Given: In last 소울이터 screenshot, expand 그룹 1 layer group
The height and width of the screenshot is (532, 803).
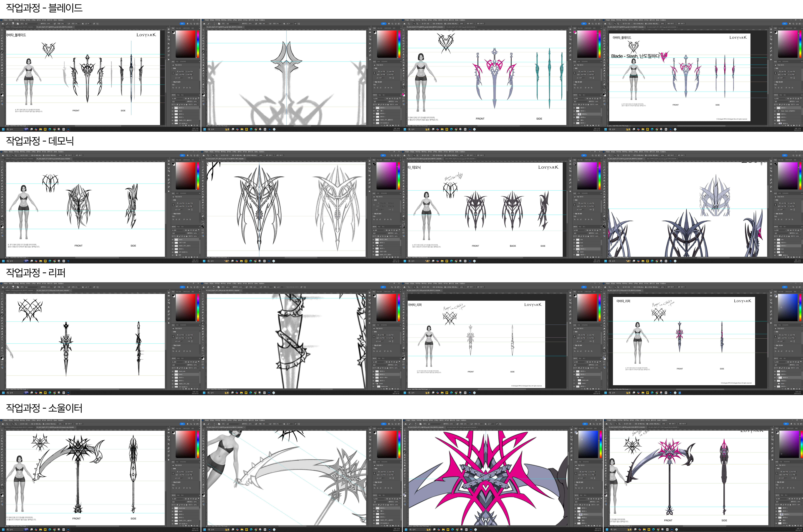Looking at the screenshot, I should (779, 520).
